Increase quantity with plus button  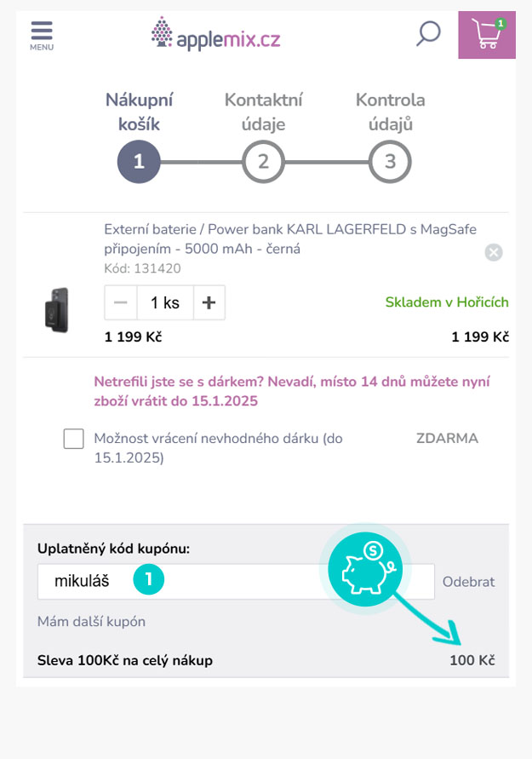209,302
